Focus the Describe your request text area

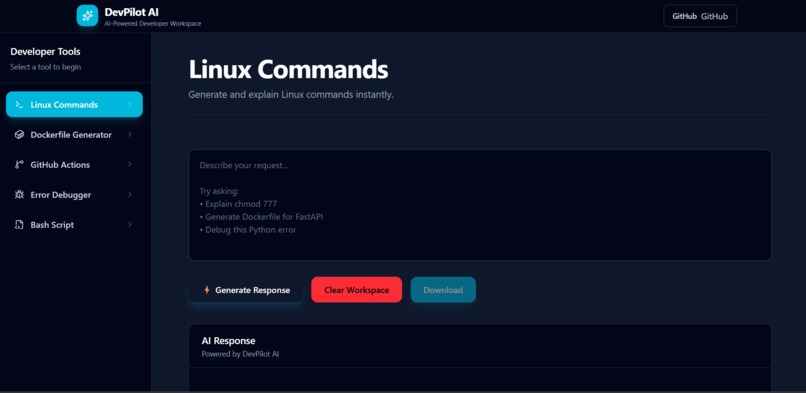click(x=480, y=204)
